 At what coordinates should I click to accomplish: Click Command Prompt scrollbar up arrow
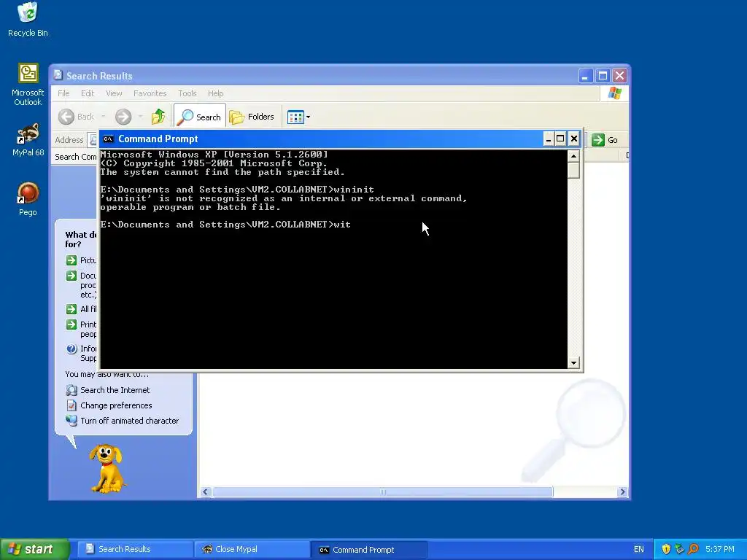pos(573,156)
